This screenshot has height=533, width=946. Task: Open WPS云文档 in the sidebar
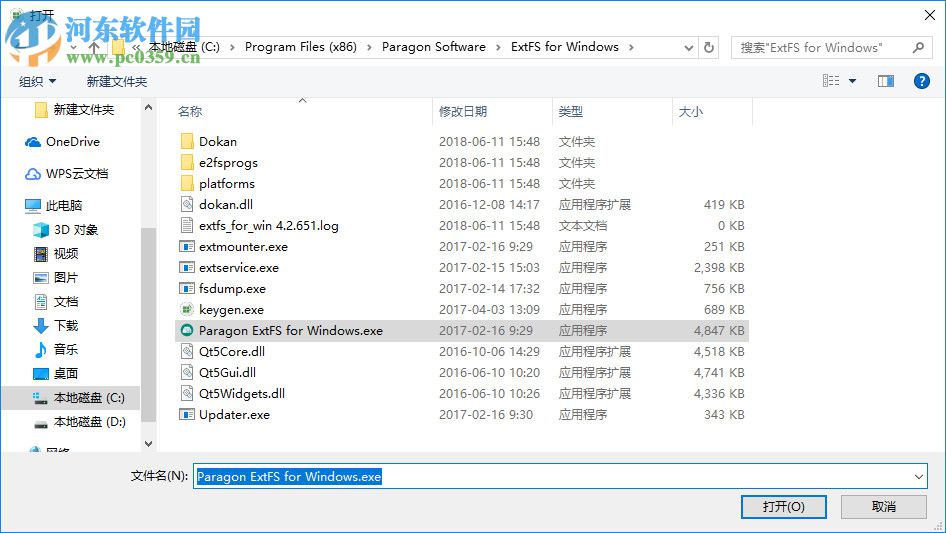click(66, 174)
